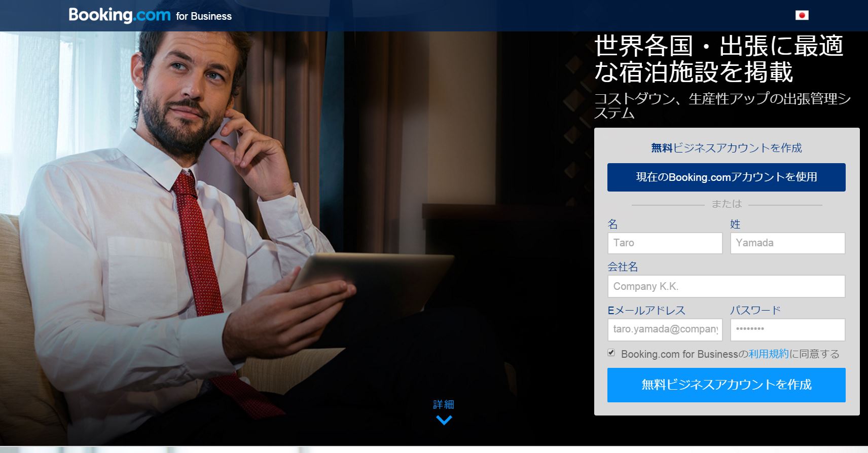This screenshot has width=868, height=453.
Task: Click the または divider label
Action: click(x=727, y=204)
